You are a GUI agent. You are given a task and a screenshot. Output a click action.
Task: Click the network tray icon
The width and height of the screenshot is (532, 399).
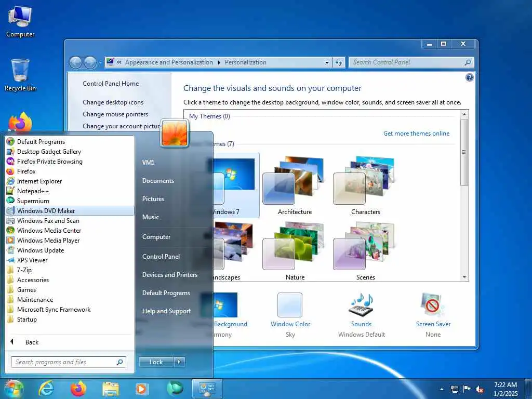[x=454, y=389]
